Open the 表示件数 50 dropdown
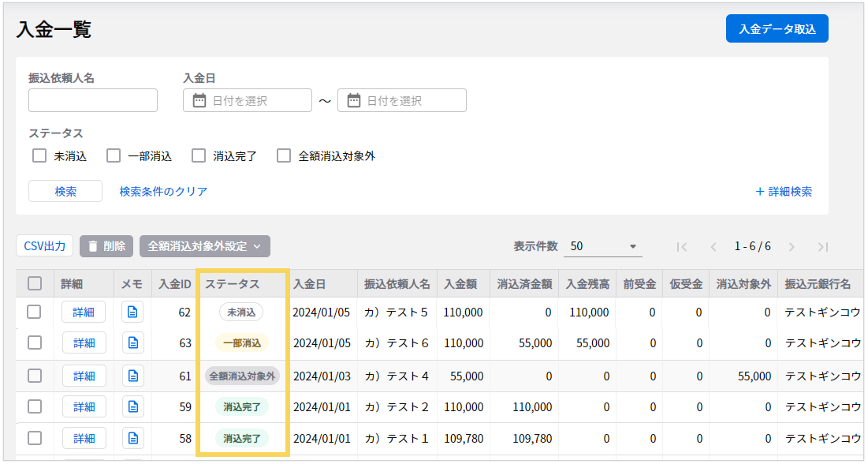Screen dimensions: 868x464 602,246
